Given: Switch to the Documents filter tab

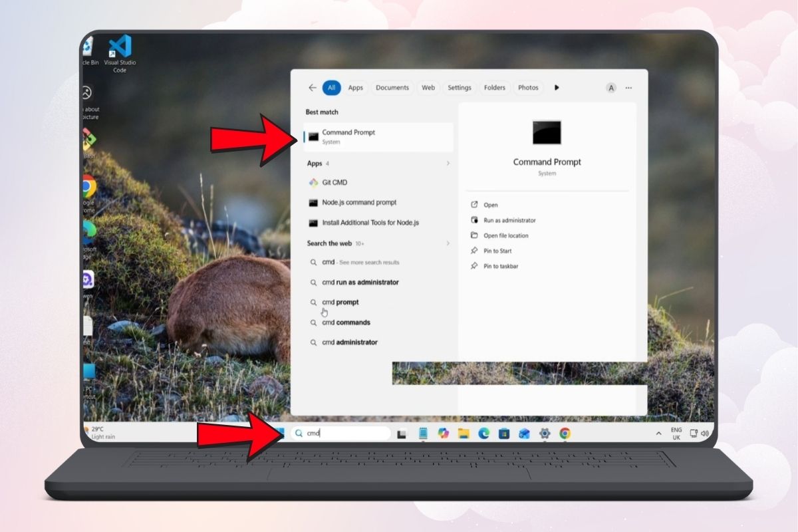Looking at the screenshot, I should pos(392,88).
